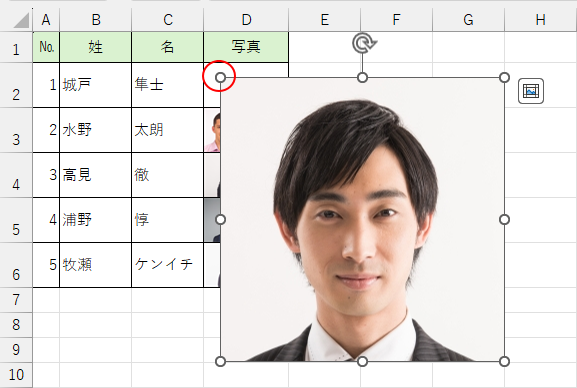577x388 pixels.
Task: Click the small photo in 浦野's row
Action: (x=212, y=220)
